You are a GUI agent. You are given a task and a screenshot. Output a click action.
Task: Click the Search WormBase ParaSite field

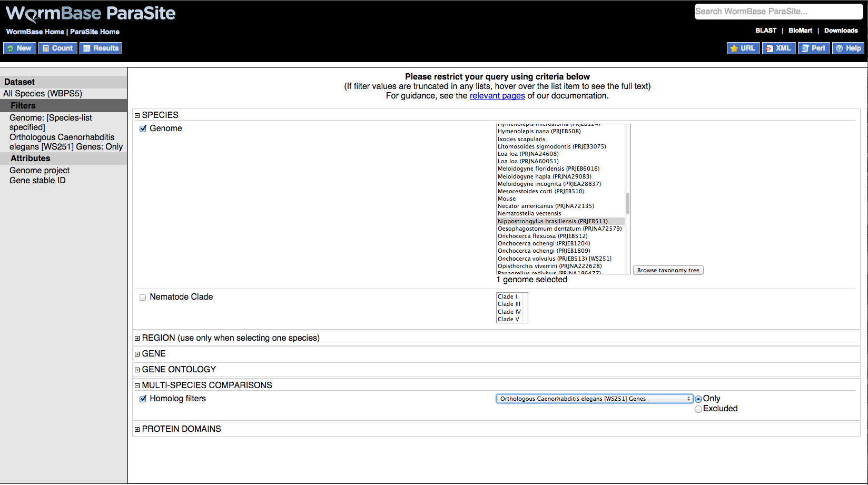tap(777, 12)
